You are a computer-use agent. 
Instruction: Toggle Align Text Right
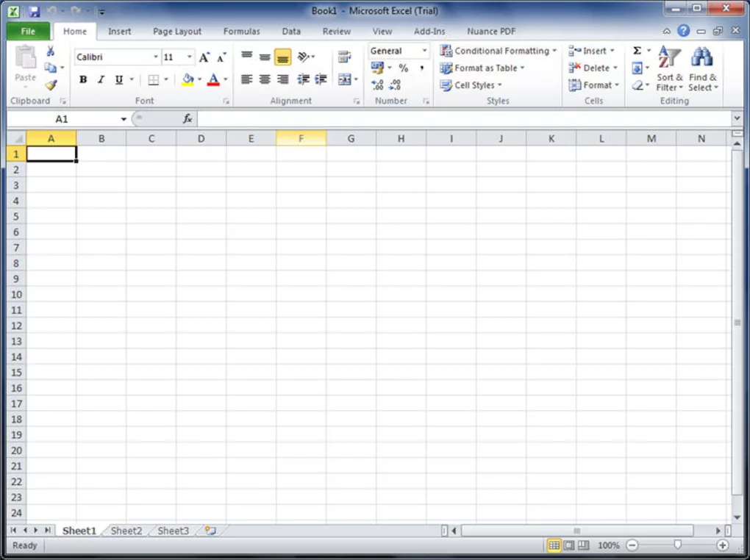click(282, 79)
